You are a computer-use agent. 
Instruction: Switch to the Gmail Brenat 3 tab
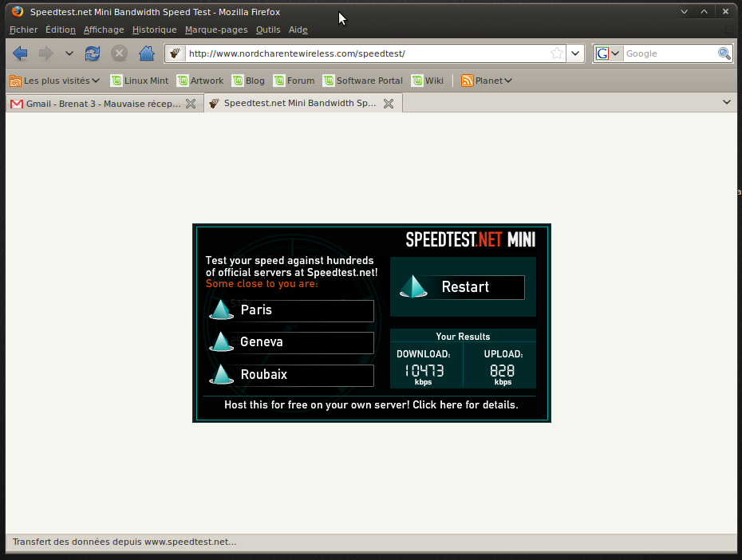point(104,103)
